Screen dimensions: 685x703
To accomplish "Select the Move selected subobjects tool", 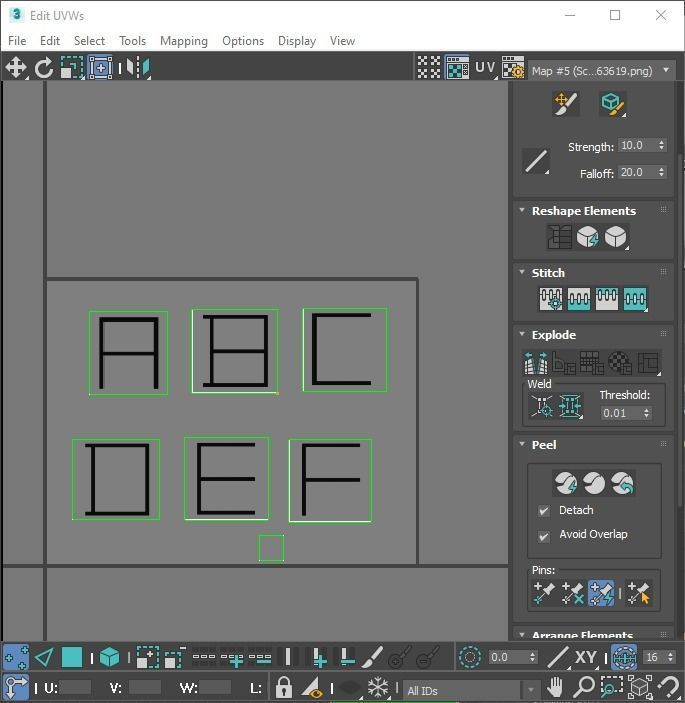I will 16,68.
